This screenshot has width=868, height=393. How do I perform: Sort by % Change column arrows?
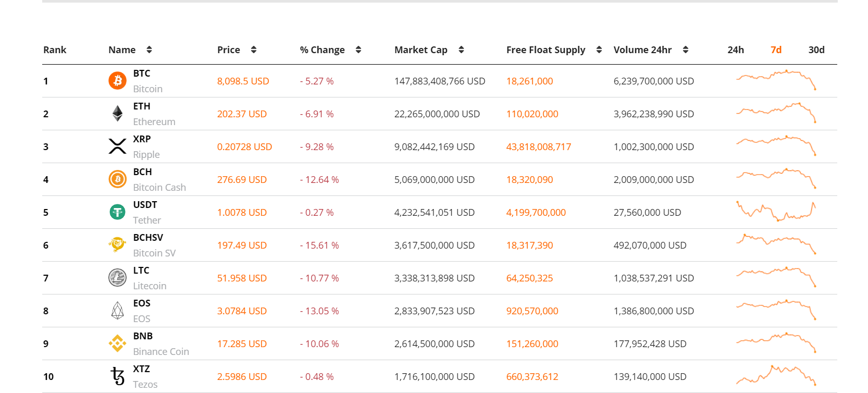(358, 50)
